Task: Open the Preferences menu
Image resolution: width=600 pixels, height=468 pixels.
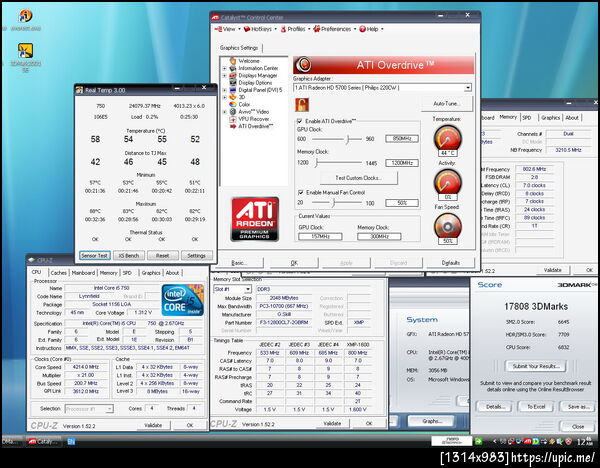Action: pos(334,29)
